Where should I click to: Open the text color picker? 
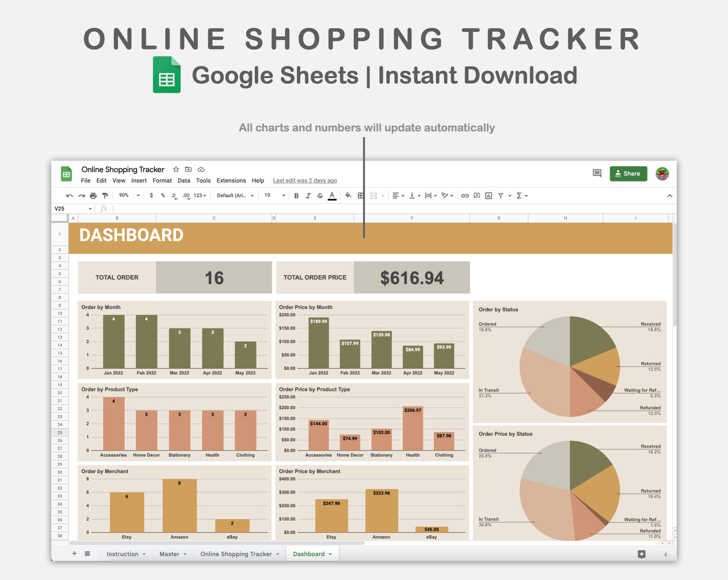pyautogui.click(x=332, y=195)
